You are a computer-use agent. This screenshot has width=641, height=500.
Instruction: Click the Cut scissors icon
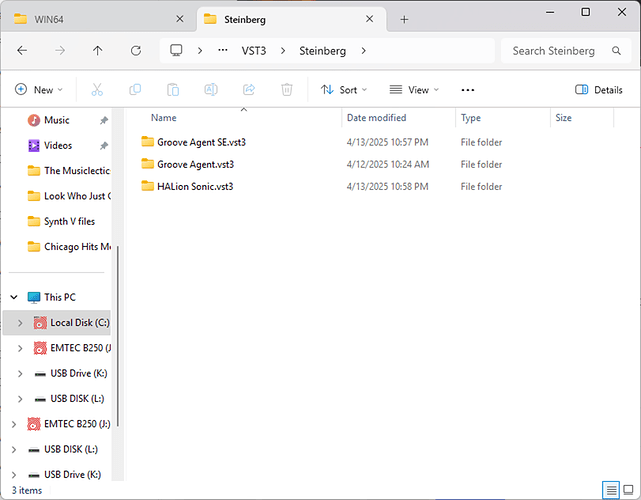click(97, 90)
